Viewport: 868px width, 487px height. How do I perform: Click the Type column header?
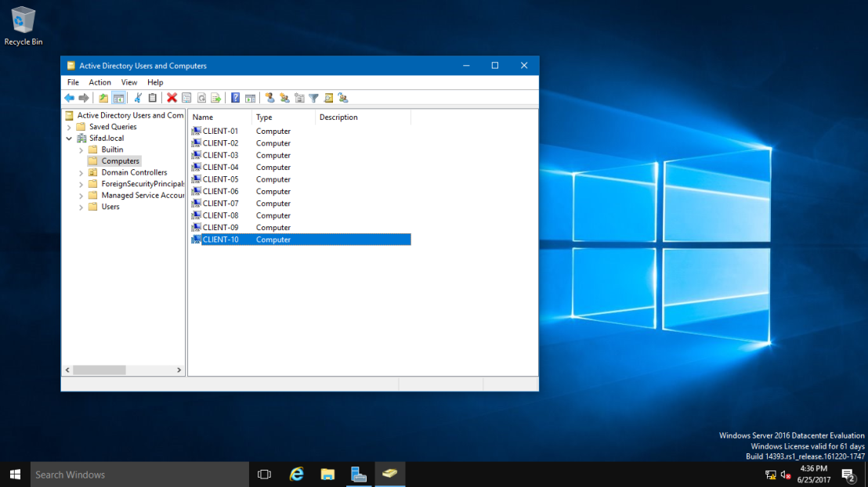(x=283, y=117)
